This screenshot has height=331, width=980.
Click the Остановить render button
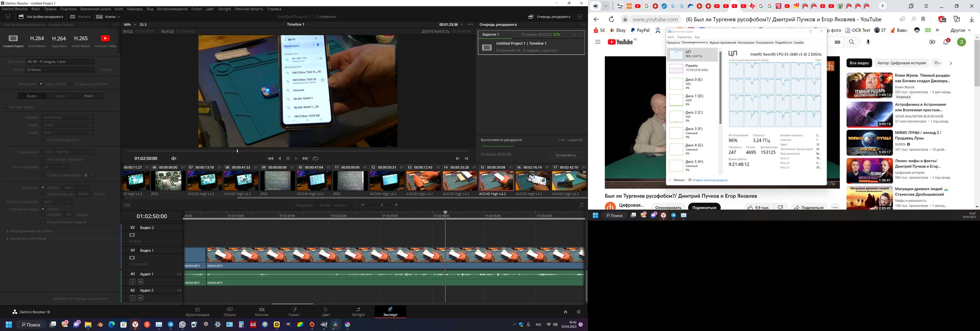point(565,155)
